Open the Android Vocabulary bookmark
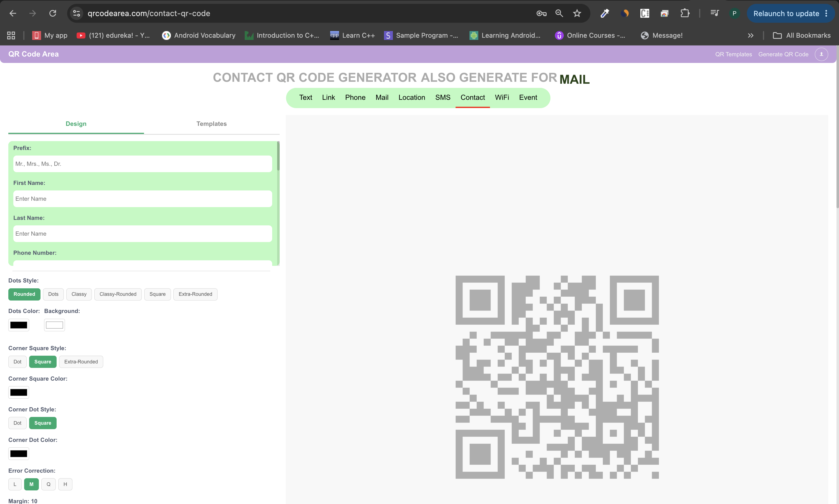Screen dimensions: 839x504 click(x=199, y=35)
